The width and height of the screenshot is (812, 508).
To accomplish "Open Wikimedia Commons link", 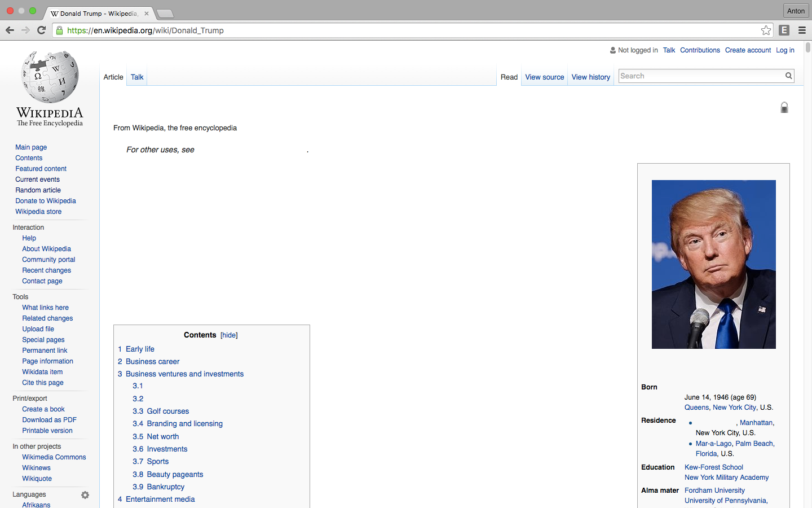I will [54, 457].
